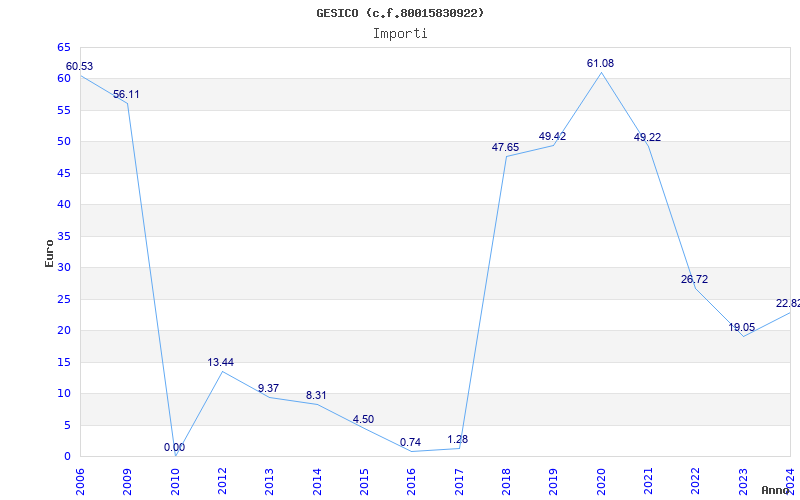Click x-axis year 2012

pos(222,481)
